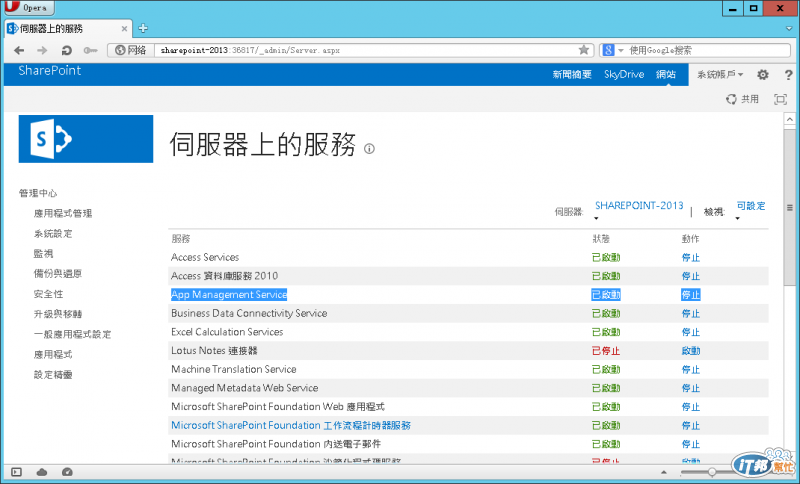Click 已停止 status of Lotus Notes 連接器
This screenshot has height=484, width=800.
tap(606, 351)
